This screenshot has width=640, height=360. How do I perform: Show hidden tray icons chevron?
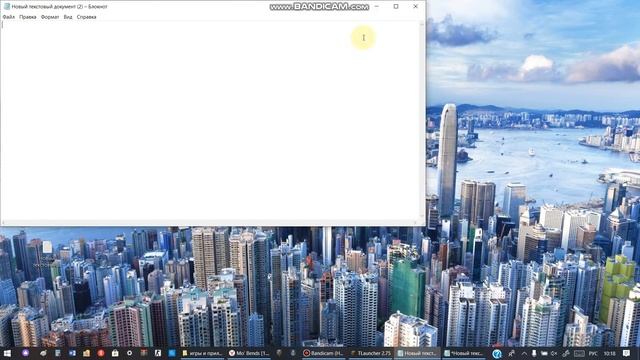(524, 353)
